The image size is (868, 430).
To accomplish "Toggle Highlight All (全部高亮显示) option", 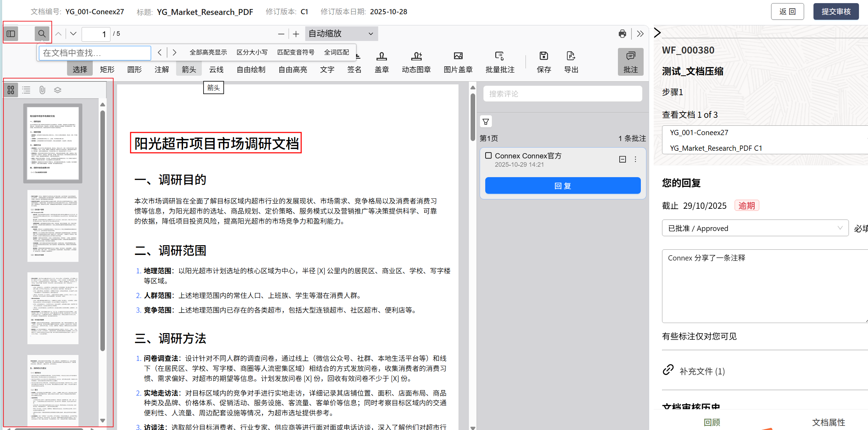I will point(208,52).
